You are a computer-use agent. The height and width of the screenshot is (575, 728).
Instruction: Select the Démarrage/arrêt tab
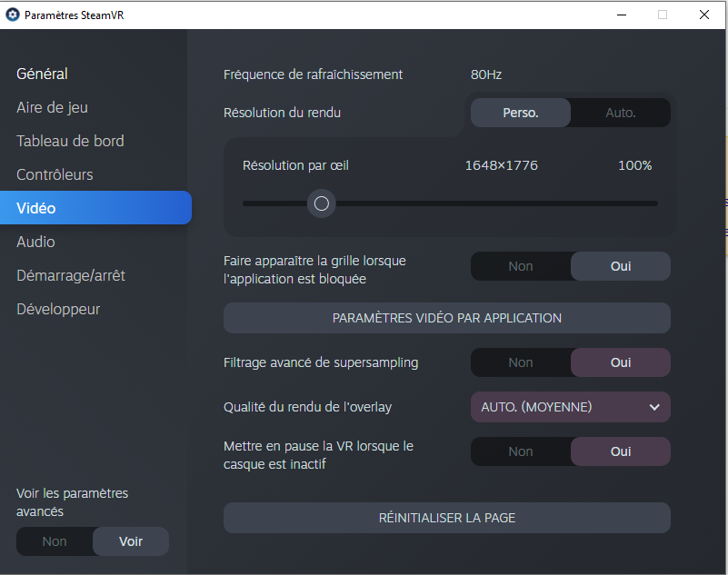click(71, 275)
